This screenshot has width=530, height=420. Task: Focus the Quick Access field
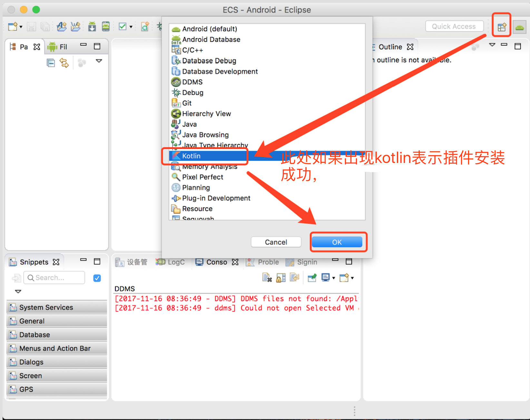click(x=454, y=26)
